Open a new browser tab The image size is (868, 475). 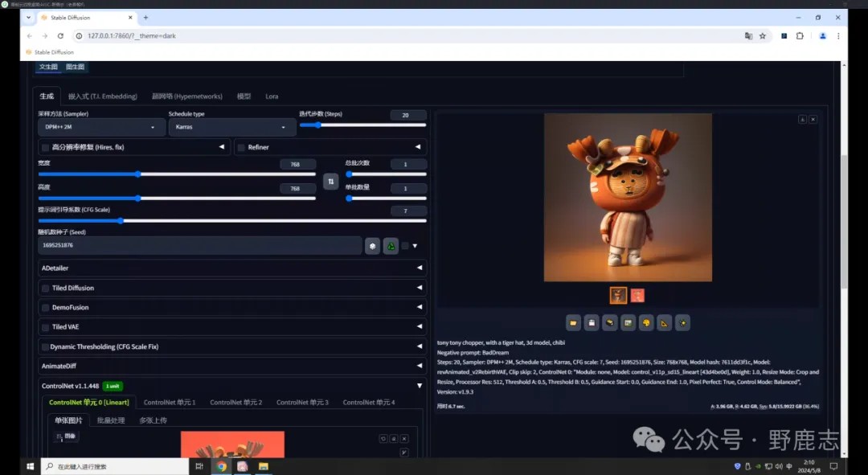tap(145, 18)
